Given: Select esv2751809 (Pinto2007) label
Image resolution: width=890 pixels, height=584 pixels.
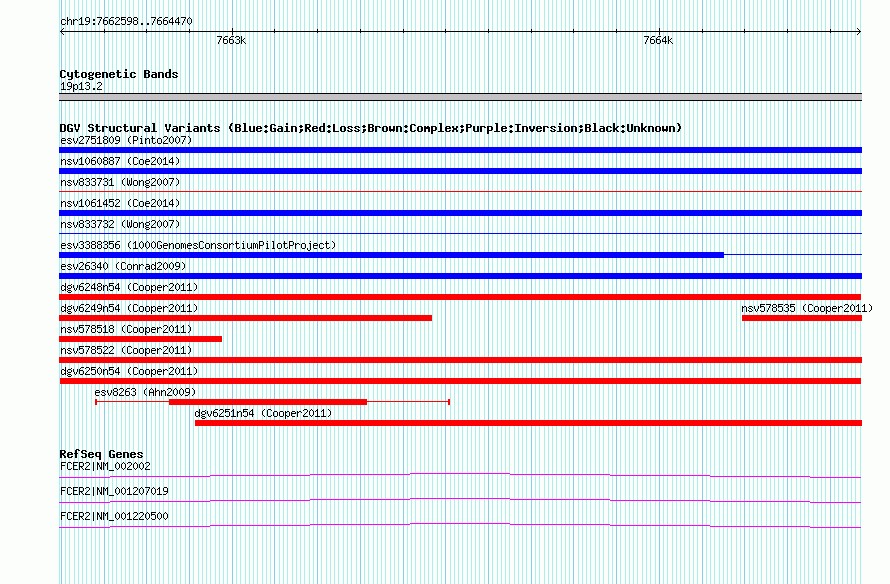Looking at the screenshot, I should click(x=126, y=140).
